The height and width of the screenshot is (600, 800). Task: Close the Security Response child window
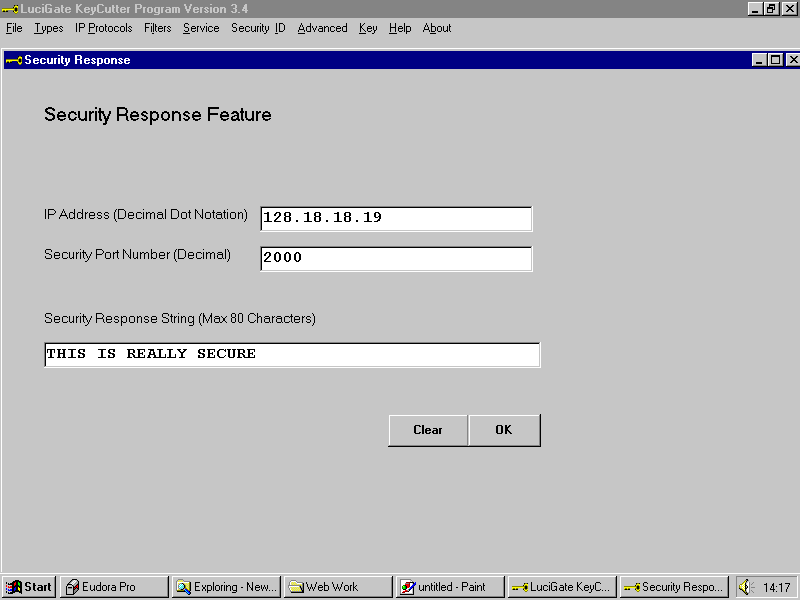pyautogui.click(x=792, y=60)
